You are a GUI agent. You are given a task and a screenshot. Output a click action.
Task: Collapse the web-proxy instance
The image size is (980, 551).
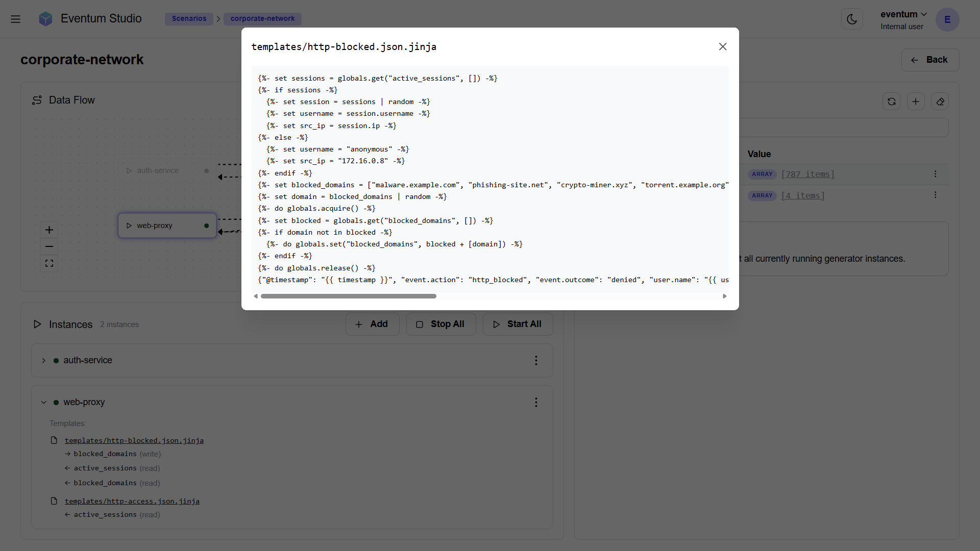click(44, 402)
